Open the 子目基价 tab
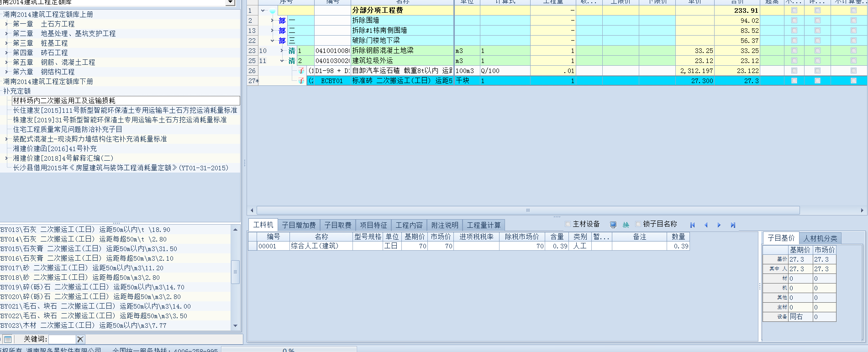 tap(781, 238)
